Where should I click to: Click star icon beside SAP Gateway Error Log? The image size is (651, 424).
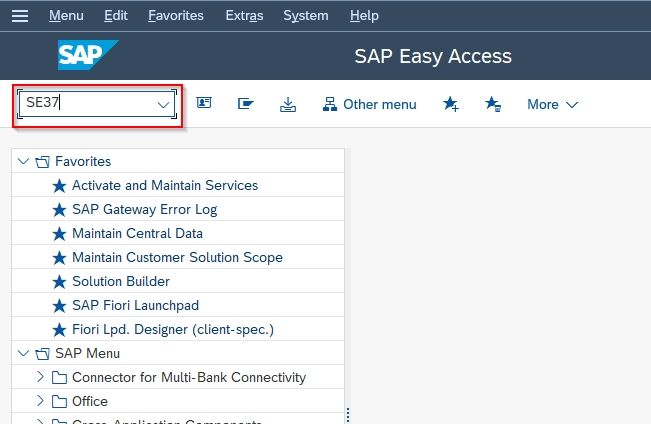pyautogui.click(x=59, y=210)
